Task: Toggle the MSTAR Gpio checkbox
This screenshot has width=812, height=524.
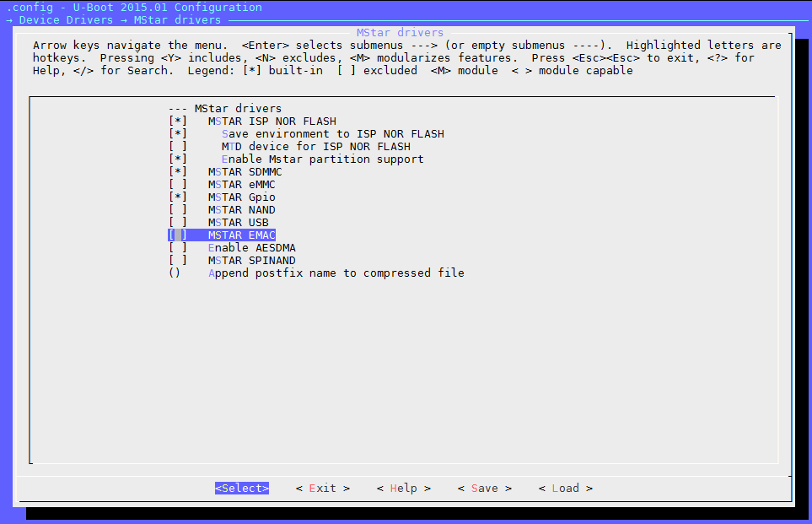Action: click(x=177, y=197)
